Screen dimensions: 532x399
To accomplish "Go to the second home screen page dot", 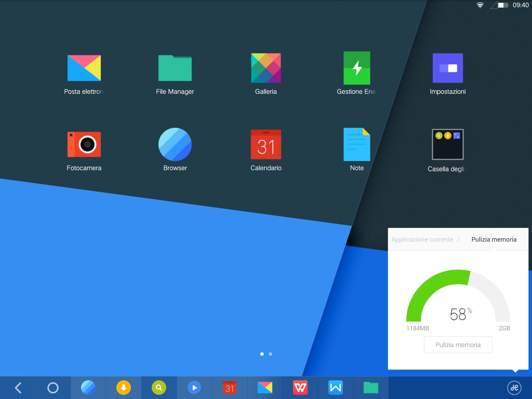I will 270,354.
